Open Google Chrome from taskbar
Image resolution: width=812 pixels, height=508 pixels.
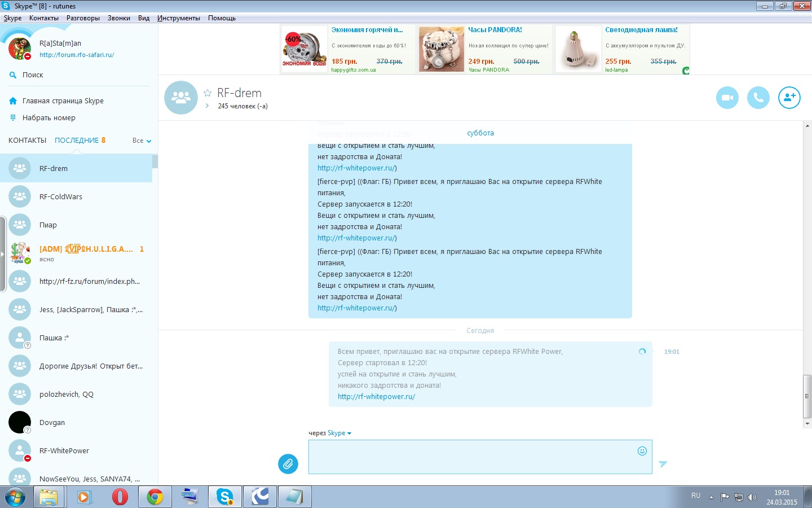[x=155, y=497]
